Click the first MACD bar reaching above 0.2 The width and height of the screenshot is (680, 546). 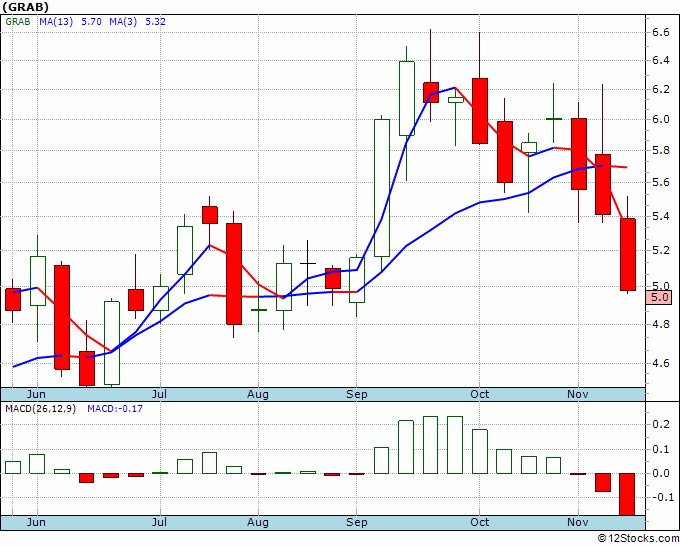tap(406, 447)
